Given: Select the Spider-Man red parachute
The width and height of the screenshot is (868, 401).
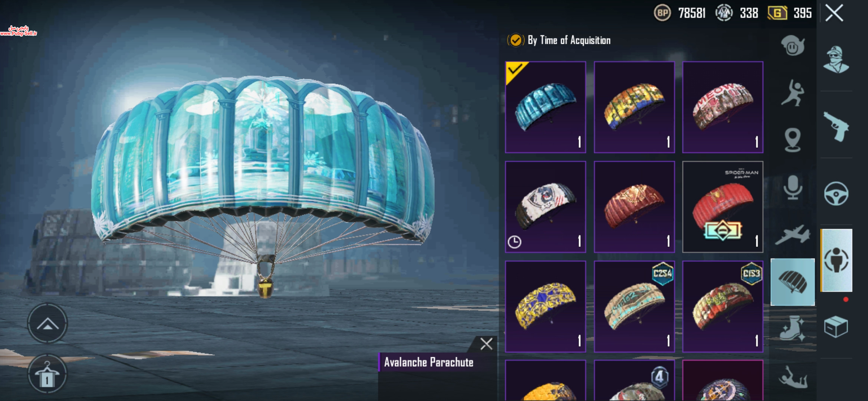Looking at the screenshot, I should [x=723, y=207].
